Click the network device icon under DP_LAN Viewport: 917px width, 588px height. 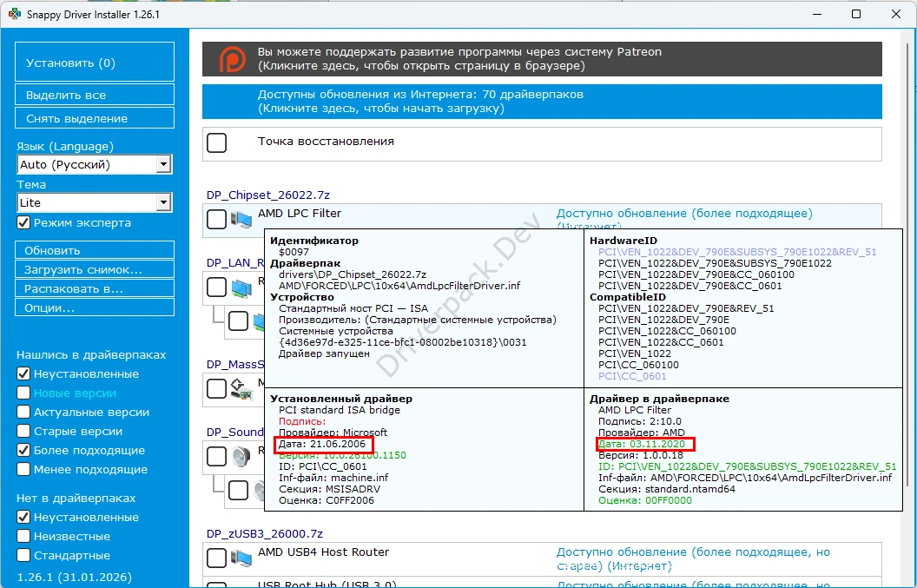[241, 287]
